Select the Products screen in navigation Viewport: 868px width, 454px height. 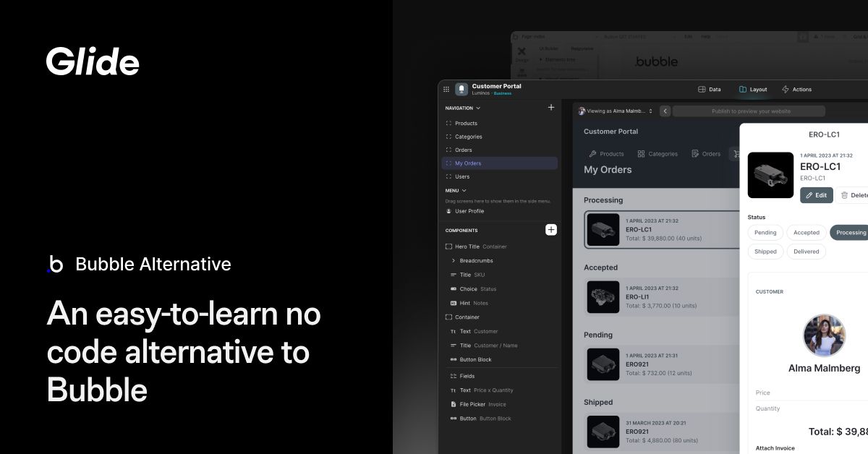point(499,124)
